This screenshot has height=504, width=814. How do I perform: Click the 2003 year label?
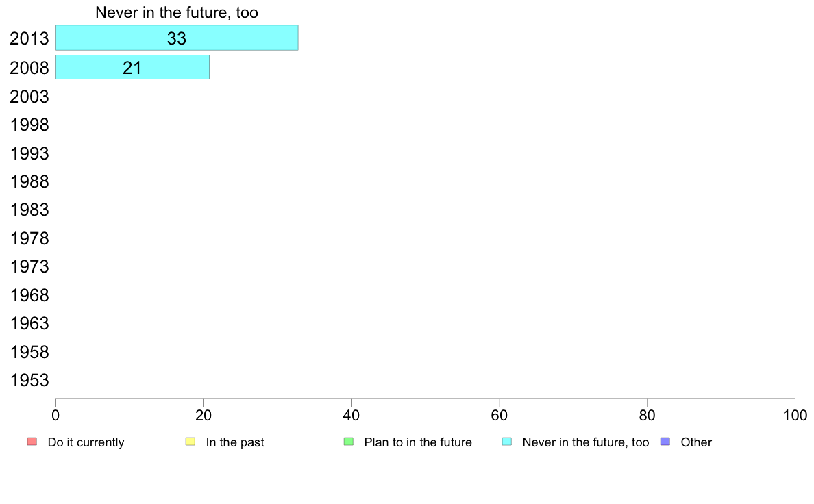pyautogui.click(x=29, y=97)
